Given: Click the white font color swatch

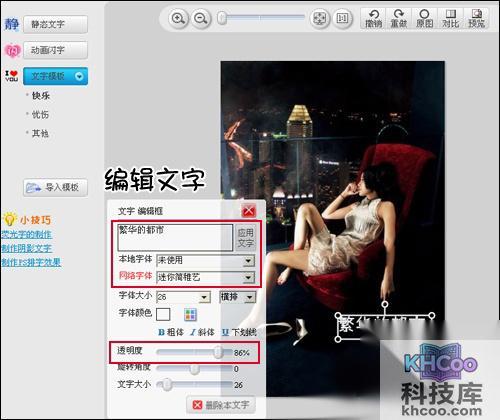Looking at the screenshot, I should pos(163,314).
